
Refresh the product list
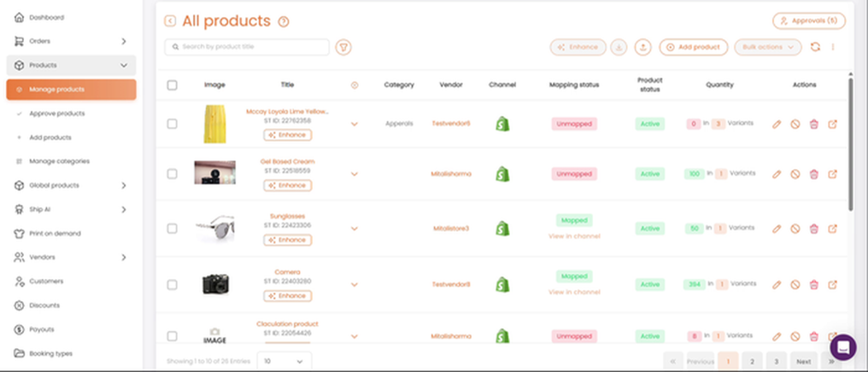[815, 47]
